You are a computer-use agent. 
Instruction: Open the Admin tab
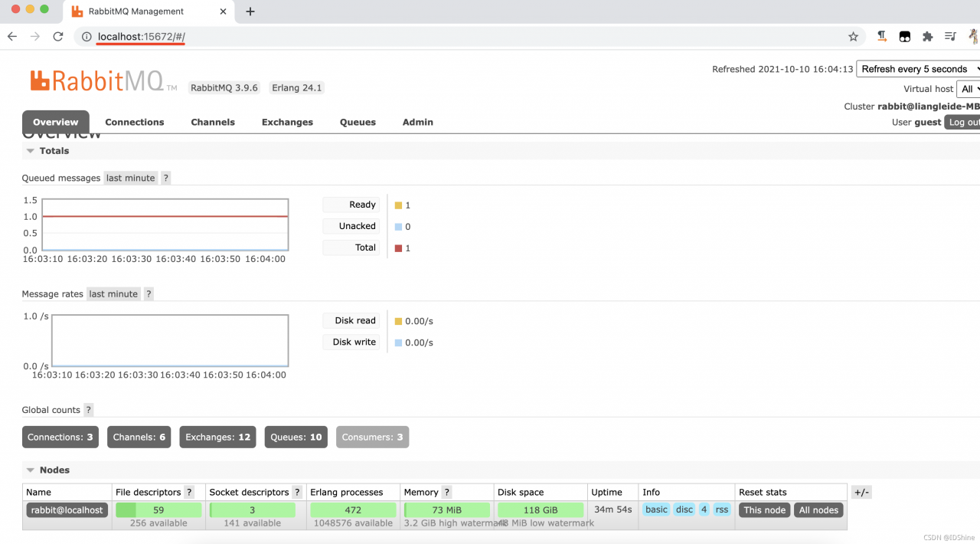click(418, 123)
